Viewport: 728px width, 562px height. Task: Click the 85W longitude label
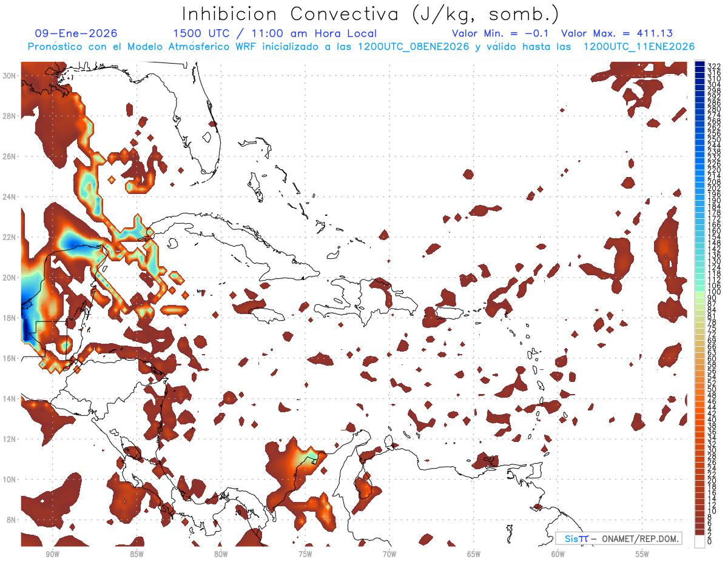[x=136, y=555]
